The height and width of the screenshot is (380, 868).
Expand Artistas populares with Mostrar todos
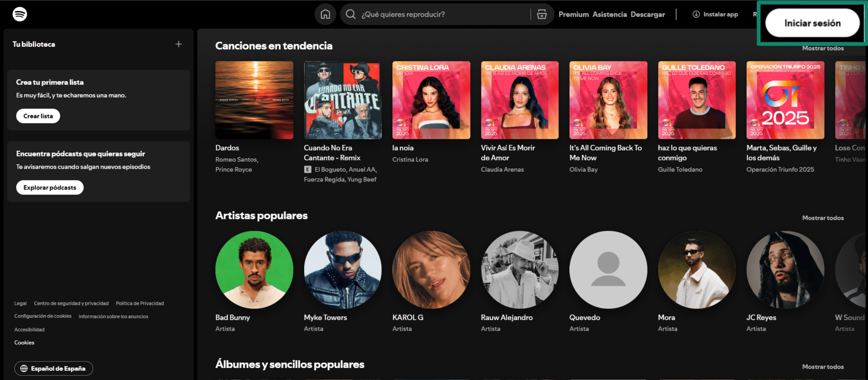click(823, 218)
